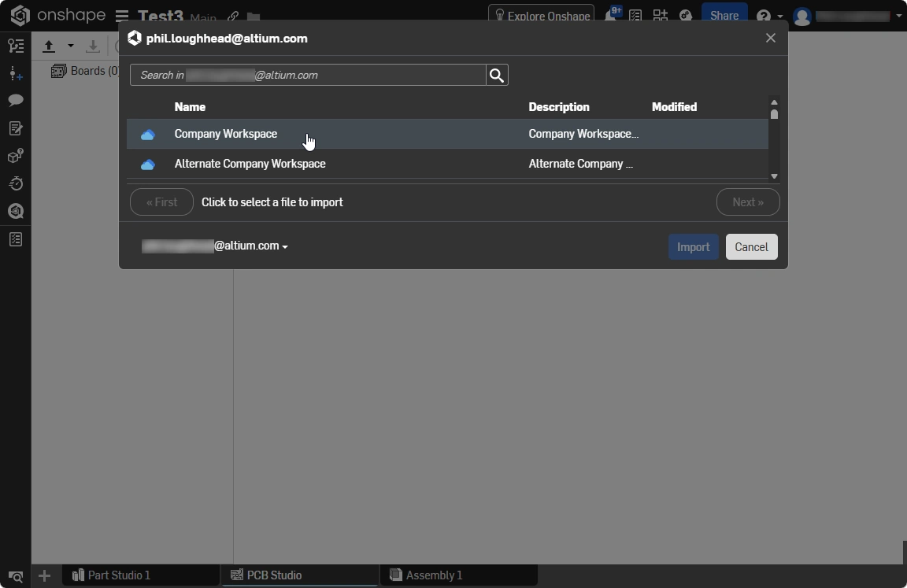This screenshot has height=588, width=907.
Task: Click the Test3 document title
Action: pos(161,16)
